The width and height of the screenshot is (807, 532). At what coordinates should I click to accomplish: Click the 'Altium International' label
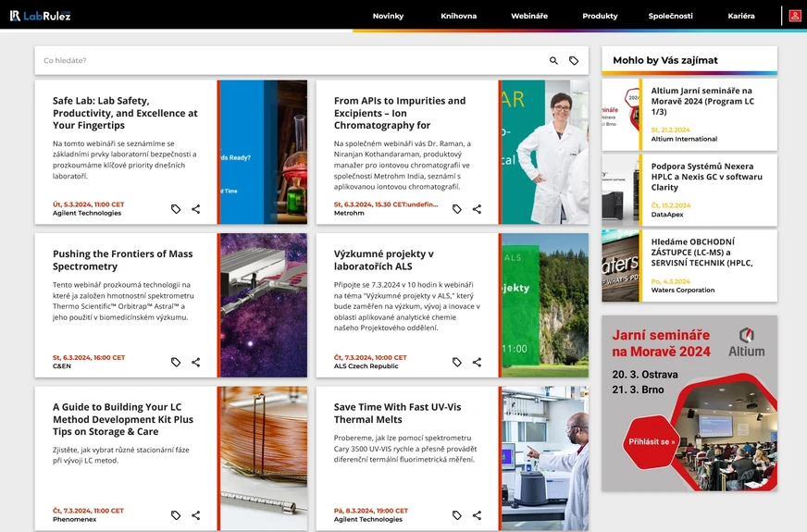click(684, 139)
